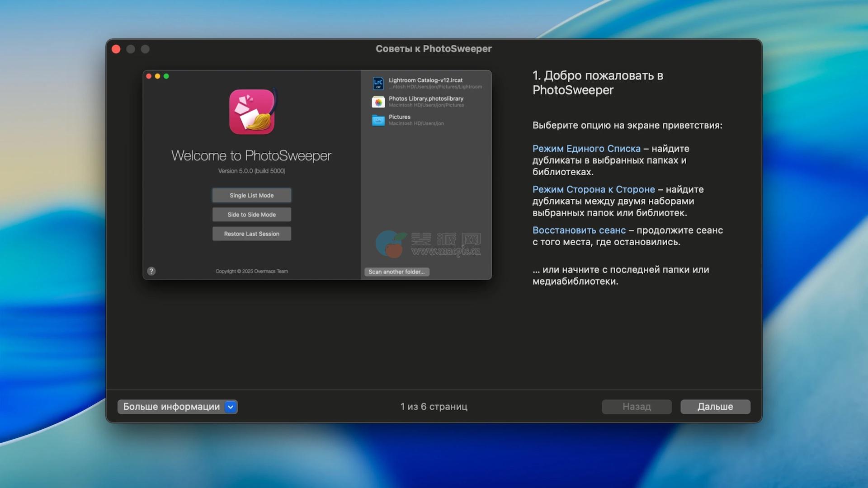Screen dimensions: 868x488
Task: Click the yellow dot in inner preview
Action: click(157, 76)
